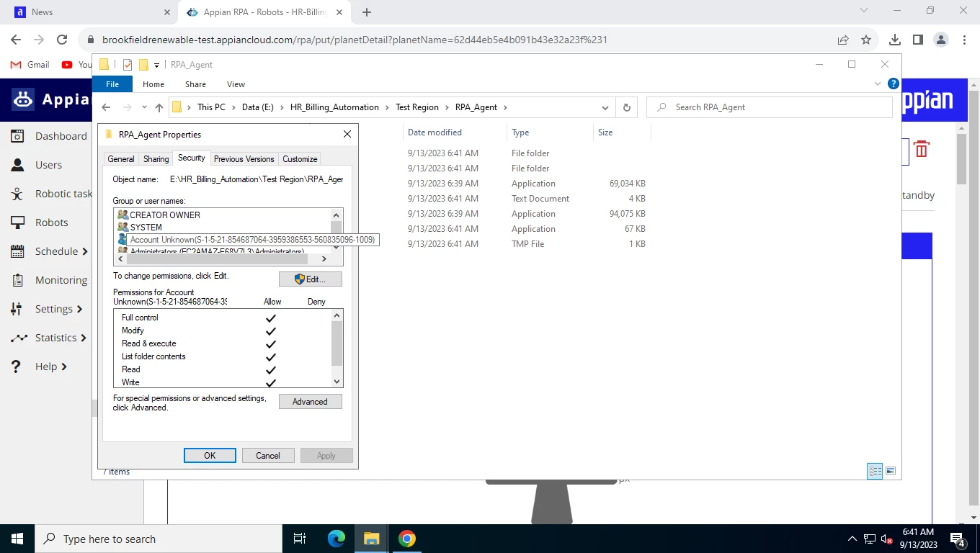Open Robotic tasks icon in Appian sidebar
Screen dimensions: 980x553
coord(18,194)
